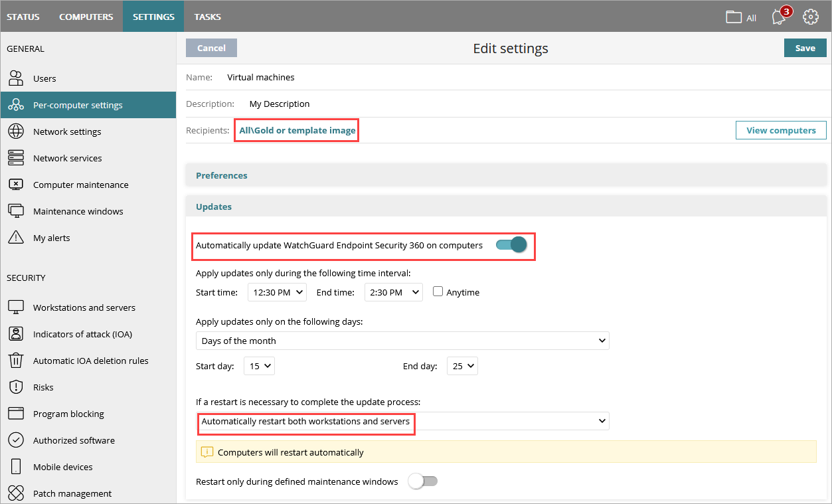The image size is (832, 504).
Task: Click the Automatic IOA deletion rules trash icon
Action: 16,361
